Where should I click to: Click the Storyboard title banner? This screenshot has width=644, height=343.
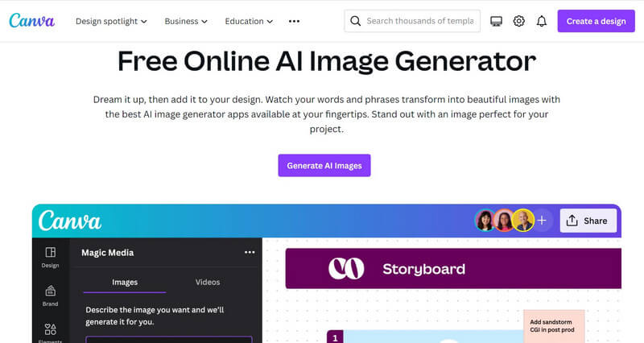(x=453, y=269)
